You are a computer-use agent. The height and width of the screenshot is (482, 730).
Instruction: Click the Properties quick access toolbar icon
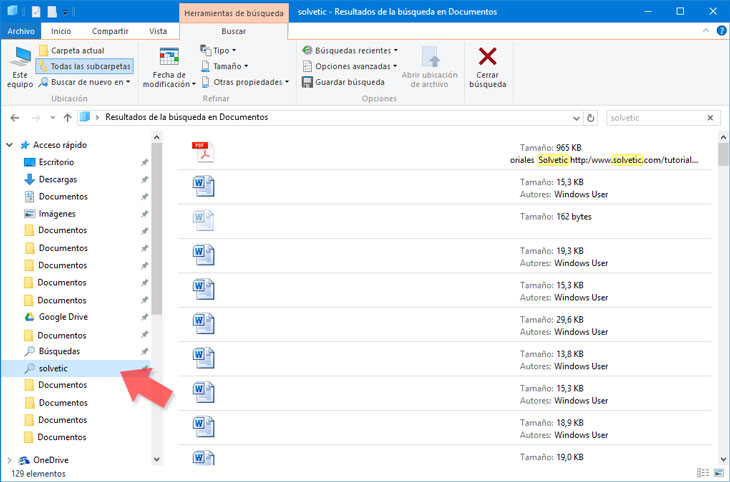coord(36,11)
